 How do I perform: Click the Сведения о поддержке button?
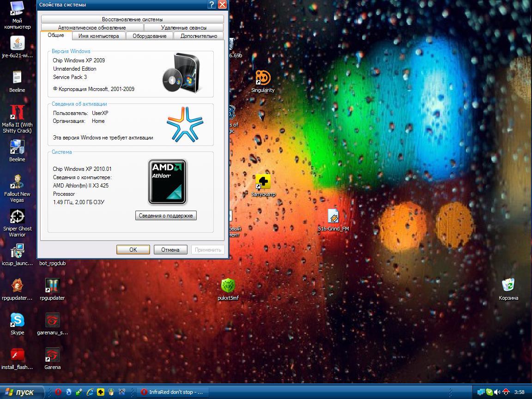pyautogui.click(x=166, y=216)
